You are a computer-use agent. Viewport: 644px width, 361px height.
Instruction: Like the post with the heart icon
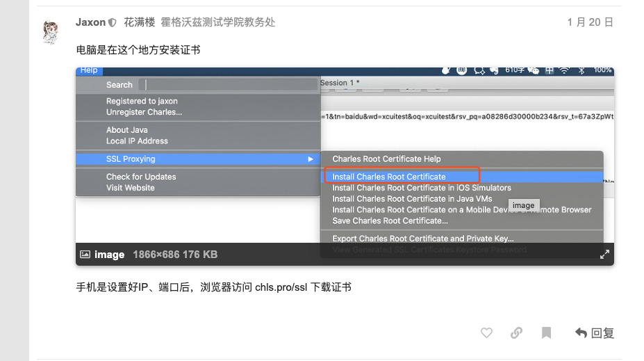coord(486,332)
